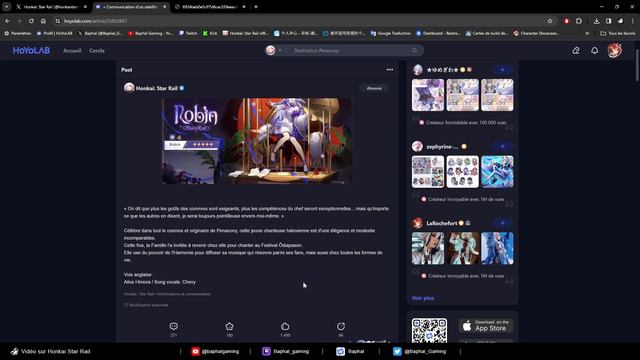This screenshot has width=640, height=360.
Task: Like the post with thumbs-up icon
Action: [285, 326]
